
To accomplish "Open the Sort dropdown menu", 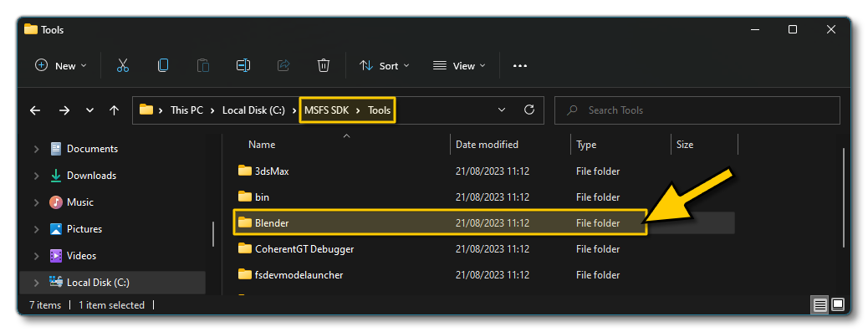I will pyautogui.click(x=385, y=66).
